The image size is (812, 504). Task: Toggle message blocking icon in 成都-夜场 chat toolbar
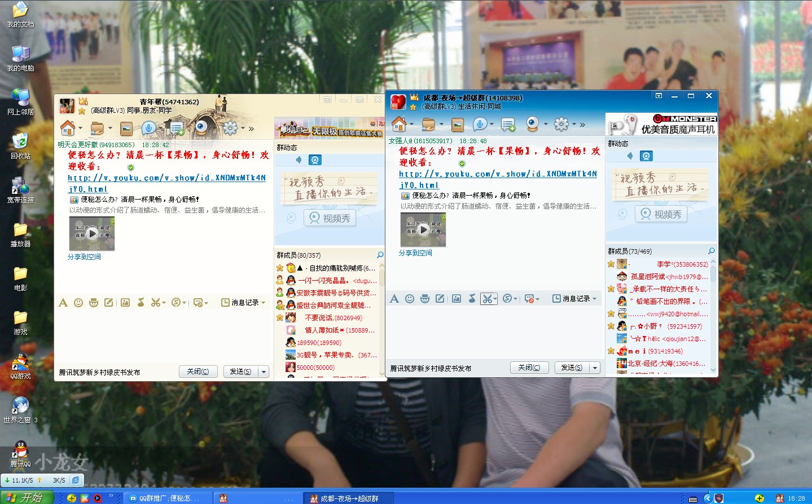529,299
